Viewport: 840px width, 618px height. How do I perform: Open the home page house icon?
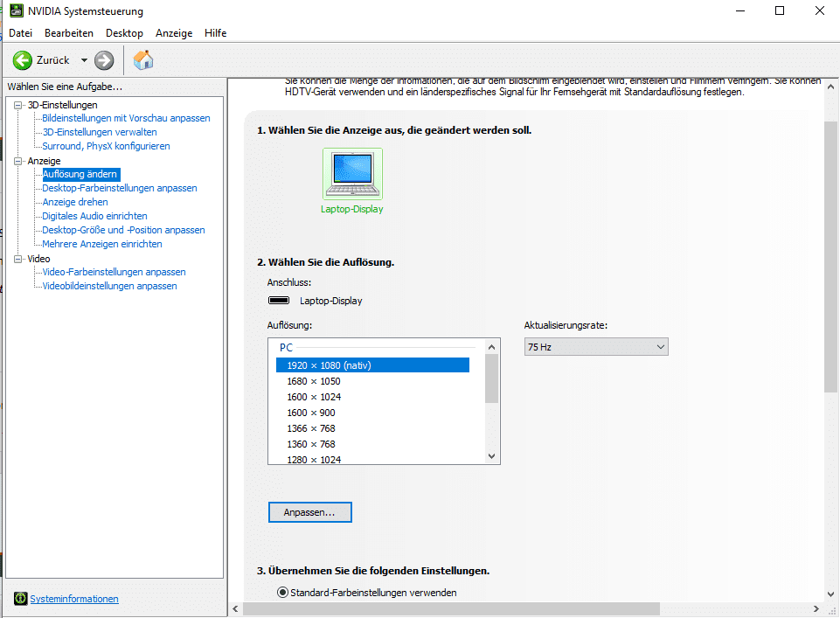coord(143,60)
